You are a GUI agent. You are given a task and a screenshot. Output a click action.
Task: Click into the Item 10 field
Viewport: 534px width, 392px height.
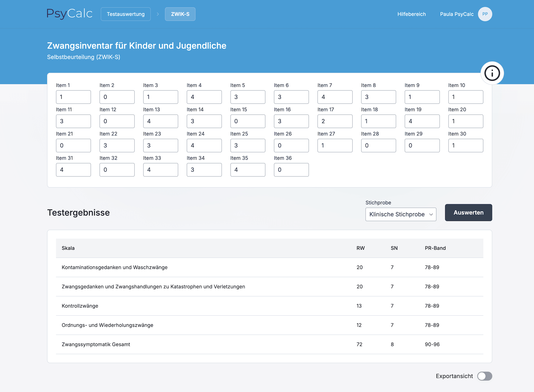(x=465, y=97)
